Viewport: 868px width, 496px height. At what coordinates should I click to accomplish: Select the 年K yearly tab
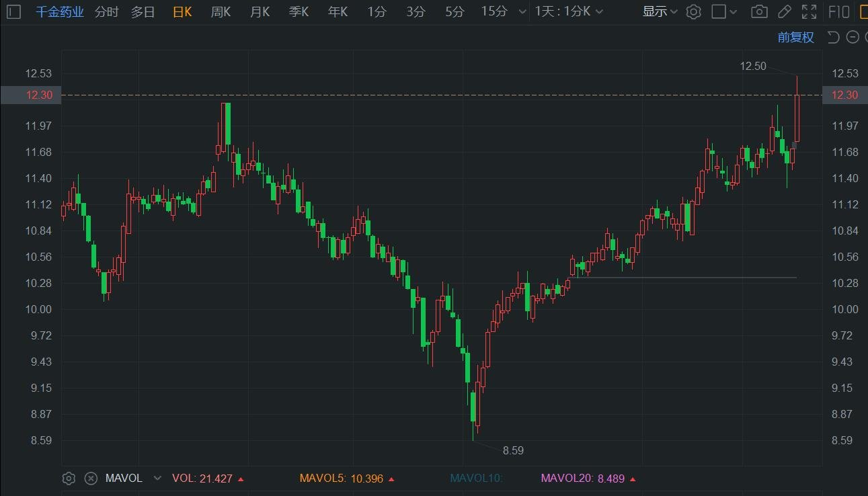pos(338,11)
